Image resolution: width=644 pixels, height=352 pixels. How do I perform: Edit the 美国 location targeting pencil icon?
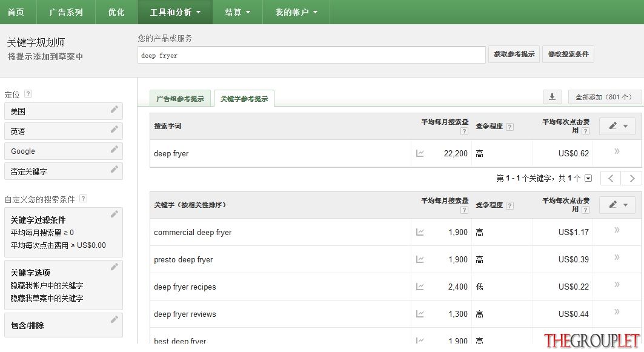[x=114, y=109]
